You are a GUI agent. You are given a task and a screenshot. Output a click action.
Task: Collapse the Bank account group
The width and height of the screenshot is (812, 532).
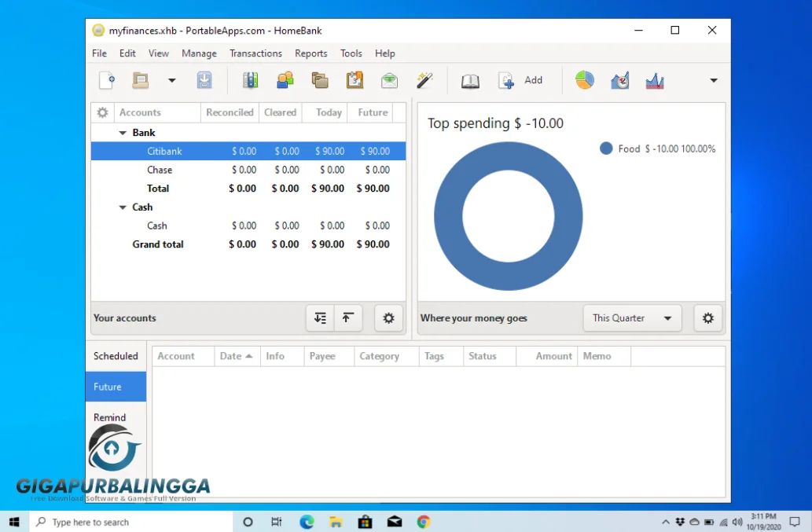(123, 133)
